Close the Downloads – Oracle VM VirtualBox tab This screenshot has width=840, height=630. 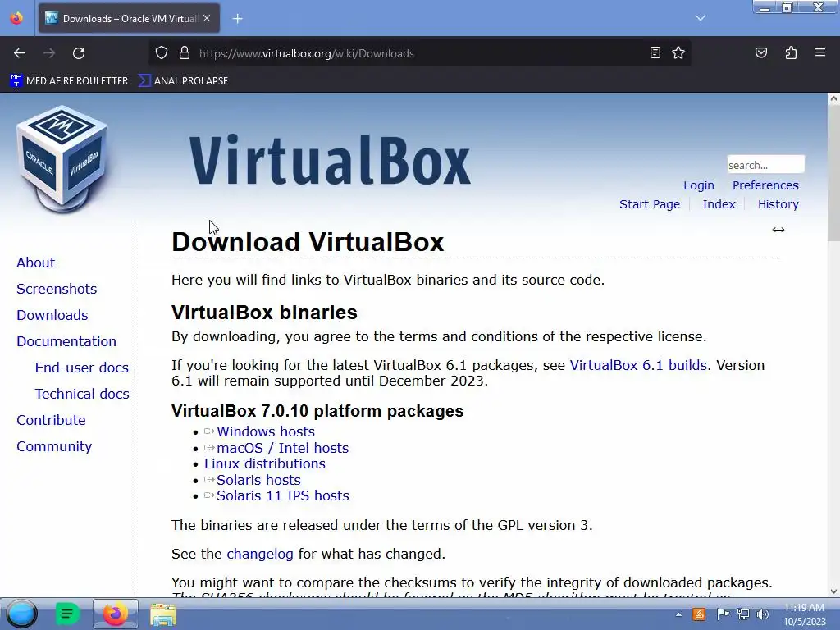[x=207, y=18]
